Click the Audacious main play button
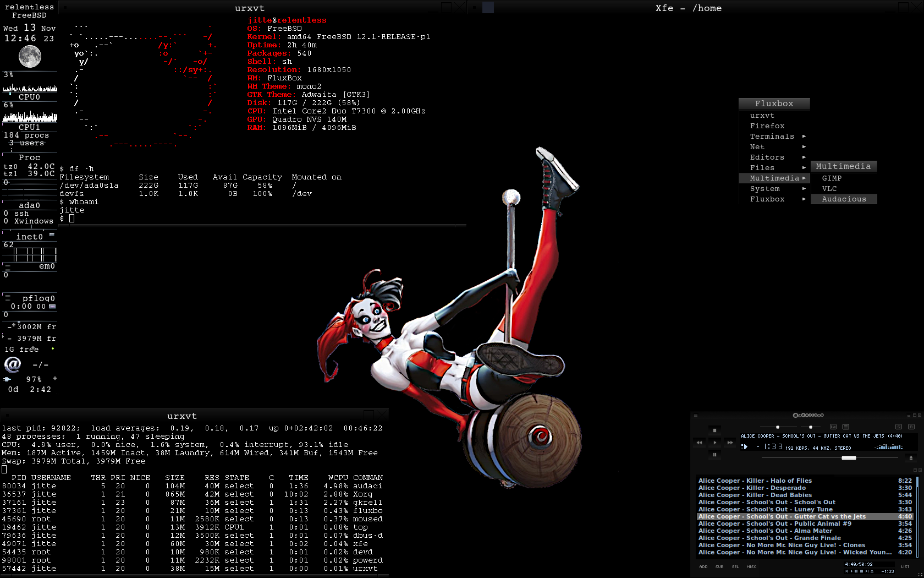 (714, 443)
